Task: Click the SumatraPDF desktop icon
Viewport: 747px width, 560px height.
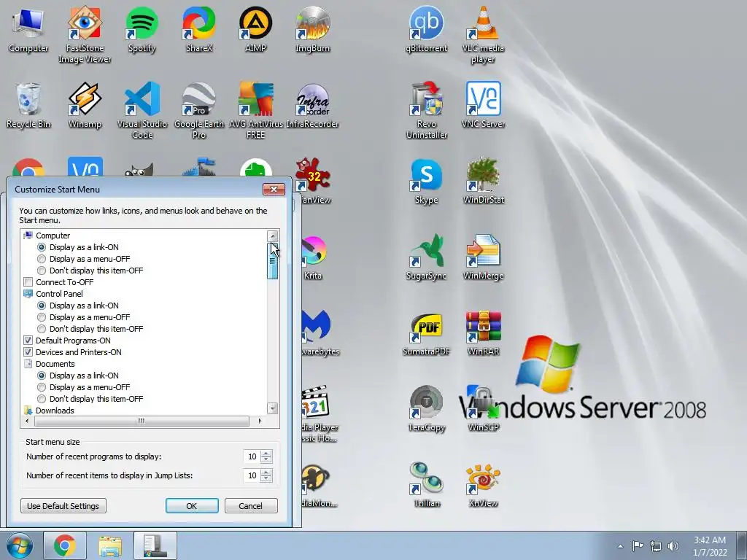Action: 426,332
